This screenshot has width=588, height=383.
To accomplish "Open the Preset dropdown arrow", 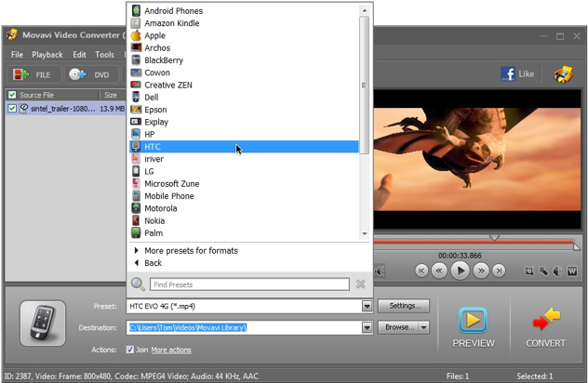I will point(367,306).
